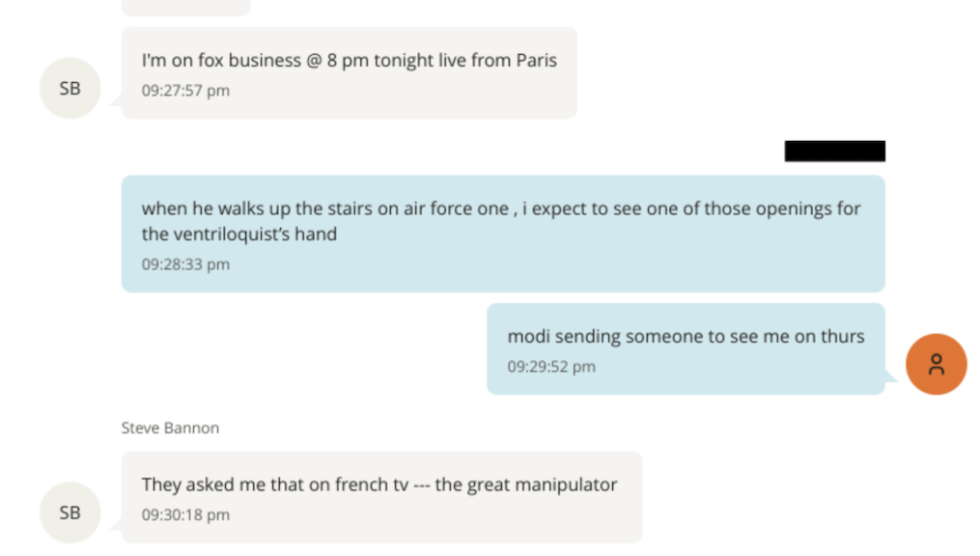This screenshot has height=556, width=980.
Task: Click the black redacted sender name bar
Action: pyautogui.click(x=834, y=151)
